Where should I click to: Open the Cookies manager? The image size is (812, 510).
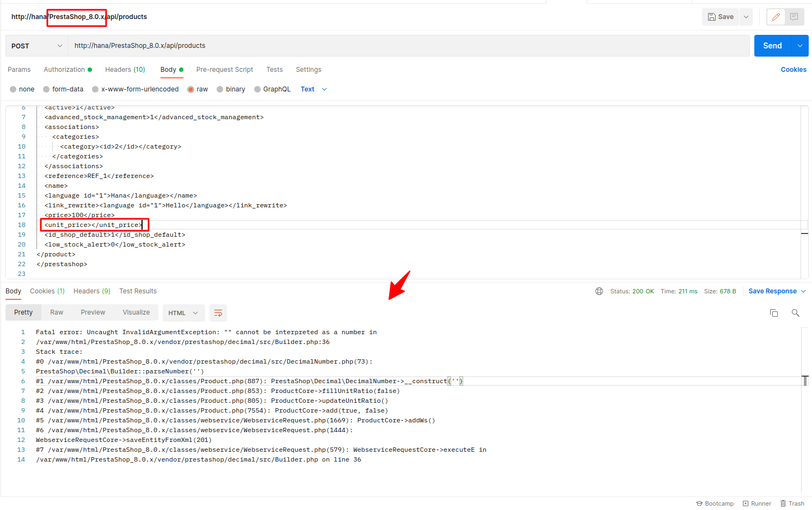(x=793, y=70)
